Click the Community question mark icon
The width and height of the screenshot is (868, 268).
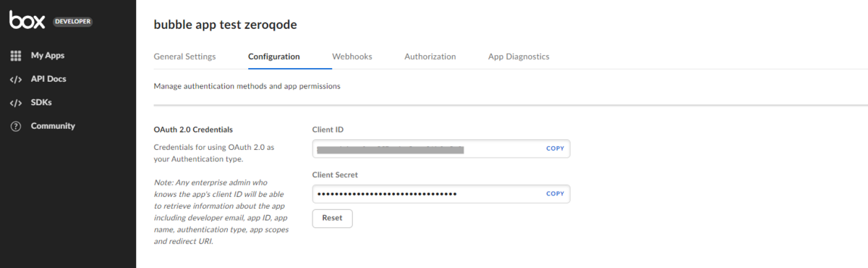[16, 126]
